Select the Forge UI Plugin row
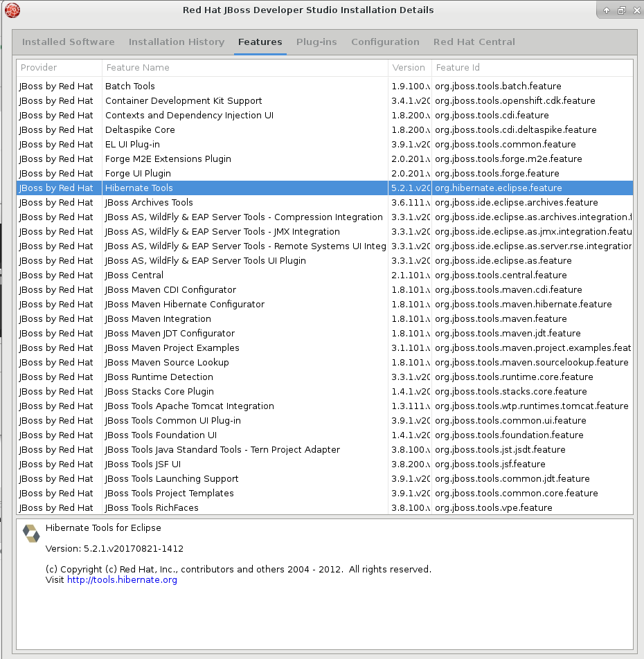The image size is (644, 659). (325, 174)
